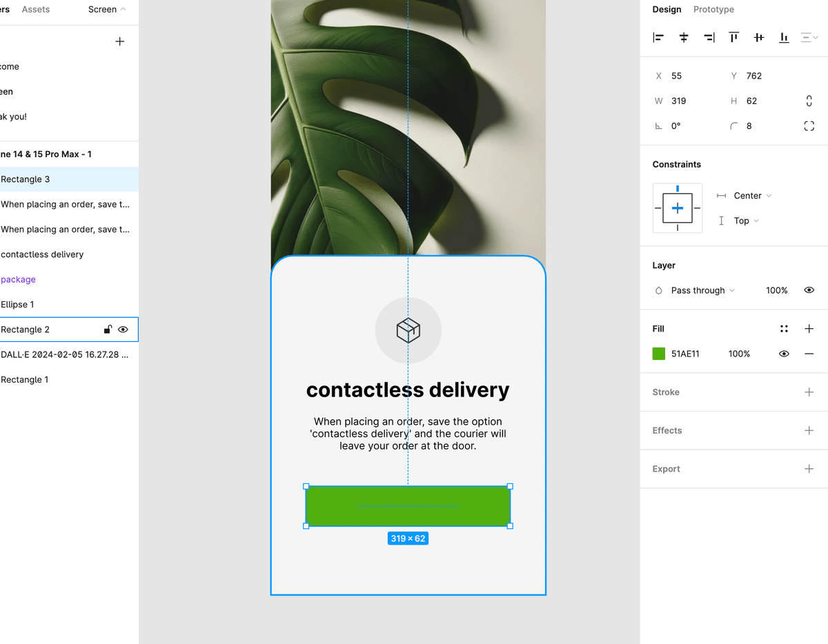Click align vertical centers icon
The width and height of the screenshot is (828, 644).
(x=759, y=38)
